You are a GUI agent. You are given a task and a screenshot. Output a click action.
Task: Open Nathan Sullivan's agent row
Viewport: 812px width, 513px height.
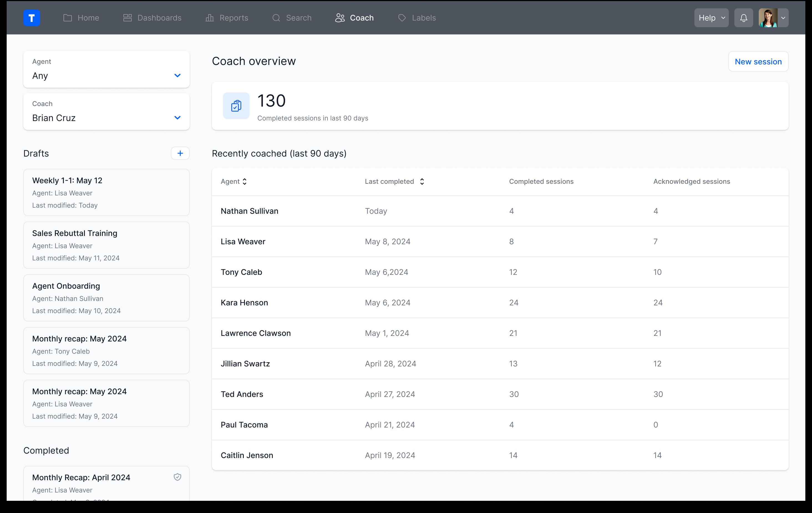(250, 211)
